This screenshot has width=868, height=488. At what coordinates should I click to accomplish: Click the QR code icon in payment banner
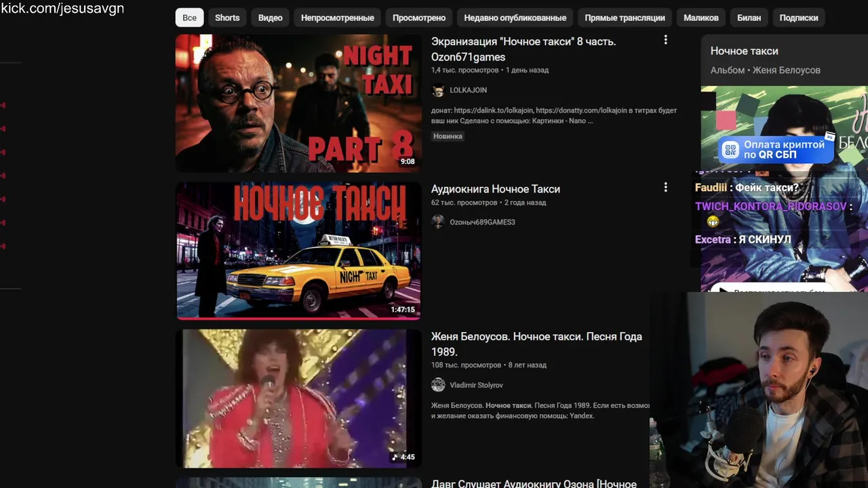click(x=730, y=150)
